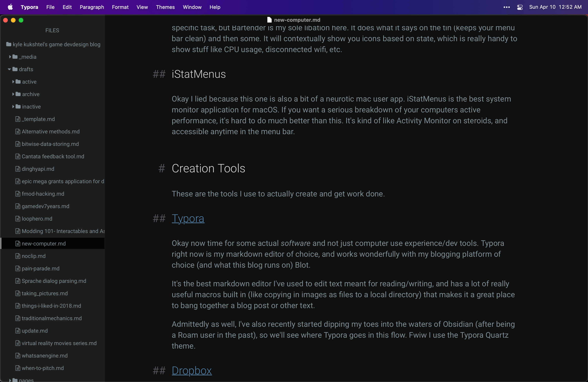Open traditionalmechanics.md
Screen dimensions: 588x382
52,318
